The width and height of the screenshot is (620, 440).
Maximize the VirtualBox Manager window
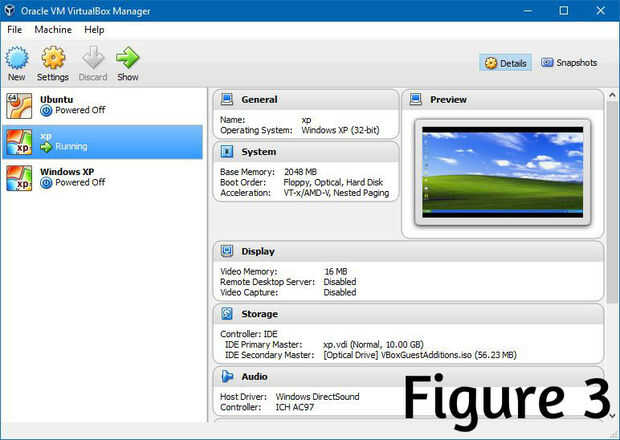click(564, 11)
